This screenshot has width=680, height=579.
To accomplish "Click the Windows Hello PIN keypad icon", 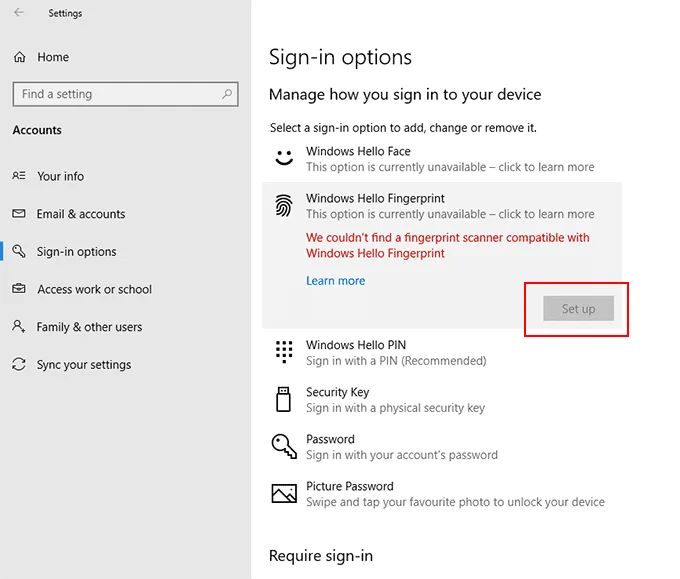I will pyautogui.click(x=284, y=352).
